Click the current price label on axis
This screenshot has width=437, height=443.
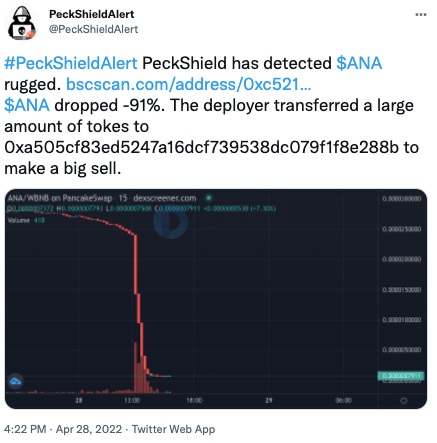pos(401,376)
